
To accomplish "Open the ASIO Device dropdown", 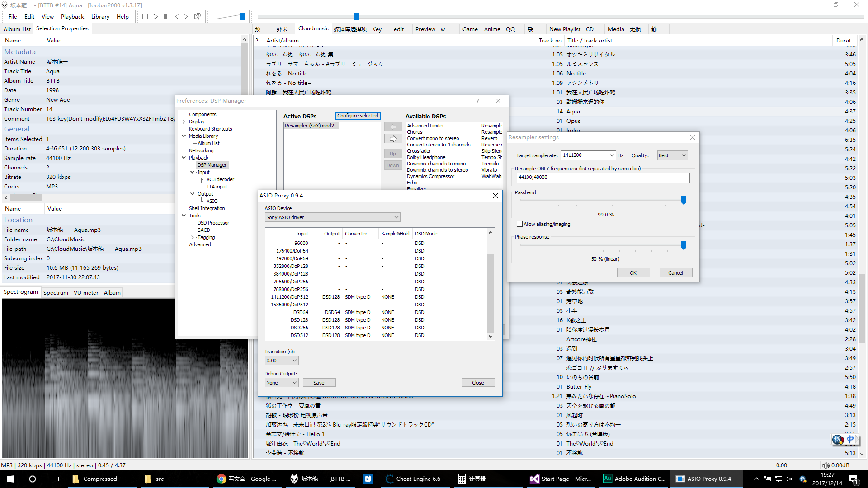I will click(x=332, y=217).
